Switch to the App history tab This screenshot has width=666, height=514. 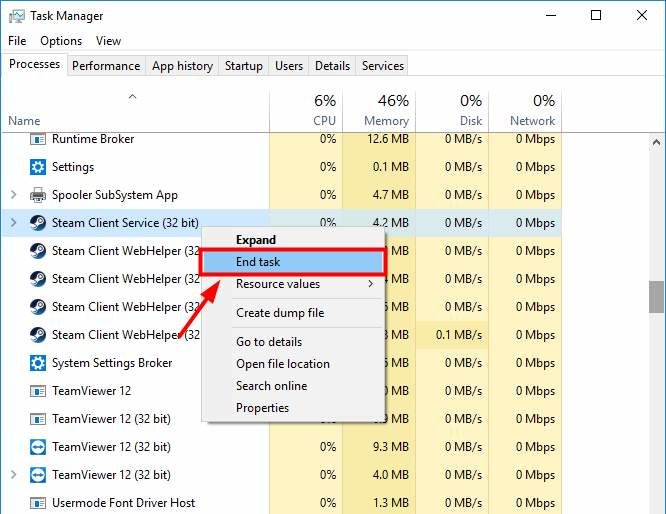[x=182, y=66]
